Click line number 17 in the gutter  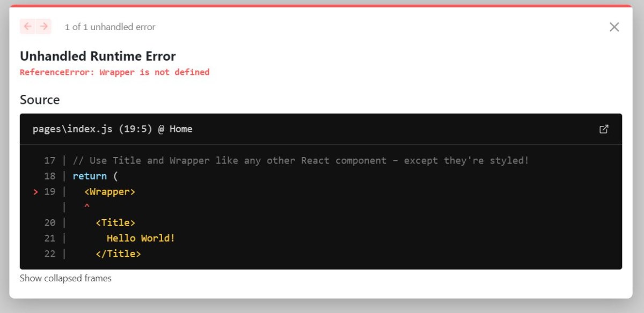(50, 160)
